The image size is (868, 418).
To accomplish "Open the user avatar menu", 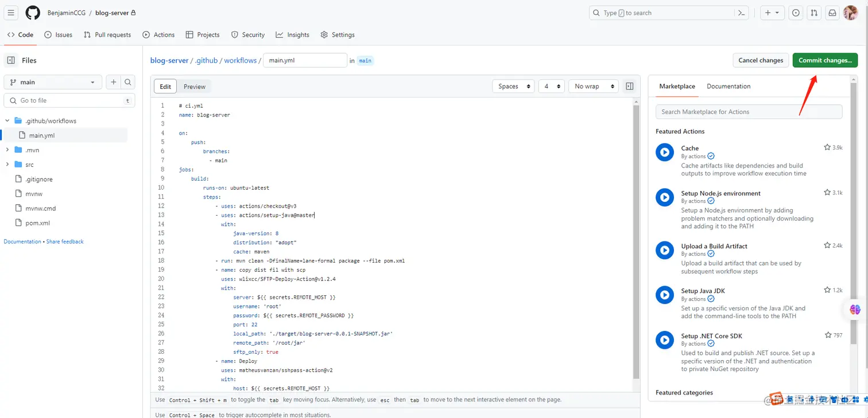I will [851, 13].
